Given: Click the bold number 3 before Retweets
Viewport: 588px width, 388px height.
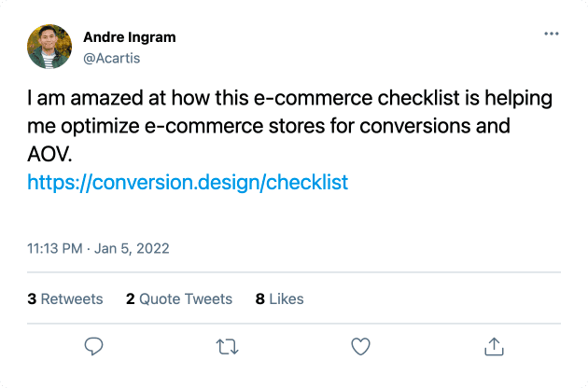Looking at the screenshot, I should click(x=32, y=299).
